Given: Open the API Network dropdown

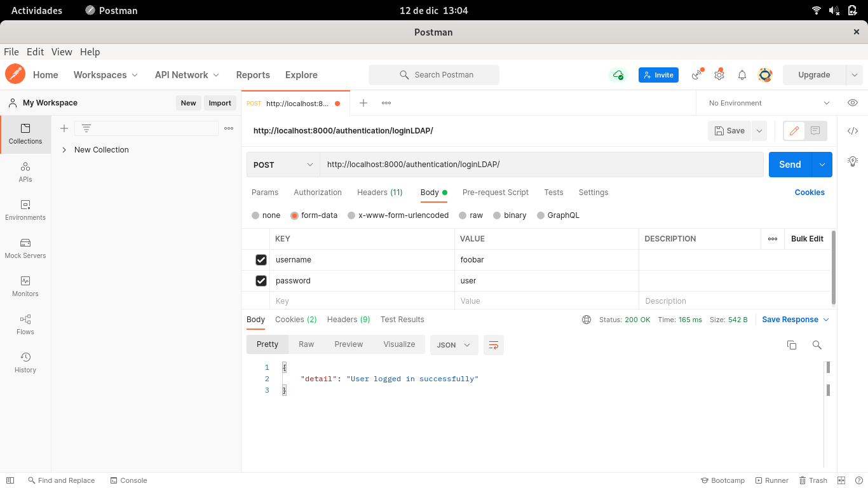Looking at the screenshot, I should [187, 75].
